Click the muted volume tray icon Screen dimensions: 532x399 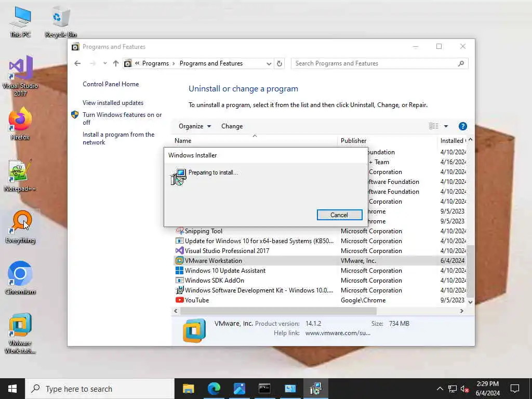click(465, 389)
